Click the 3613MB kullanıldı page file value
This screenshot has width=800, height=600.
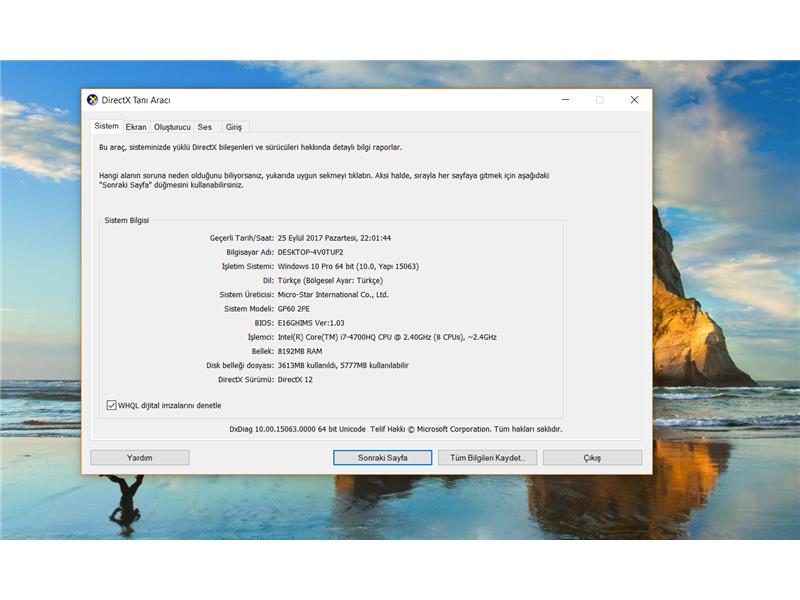point(343,365)
